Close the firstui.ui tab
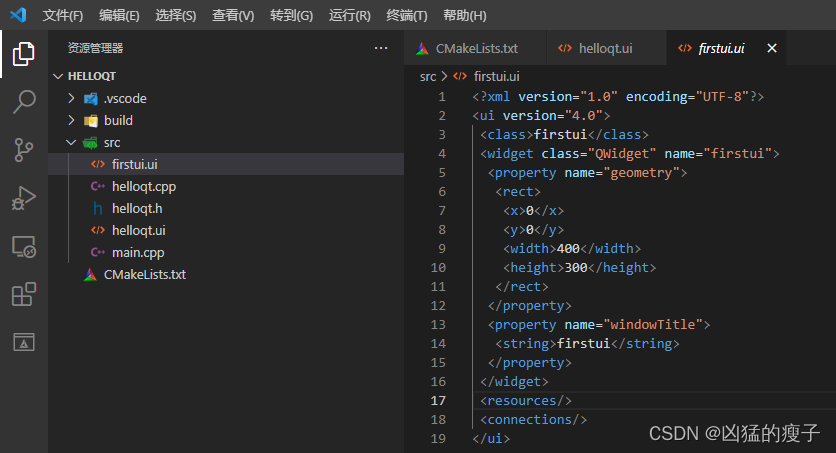The width and height of the screenshot is (836, 453). pyautogui.click(x=771, y=48)
